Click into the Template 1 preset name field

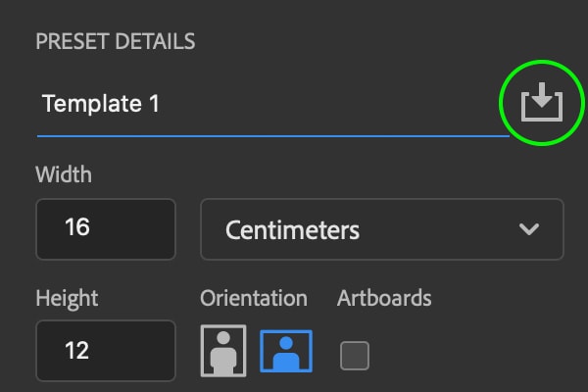273,104
